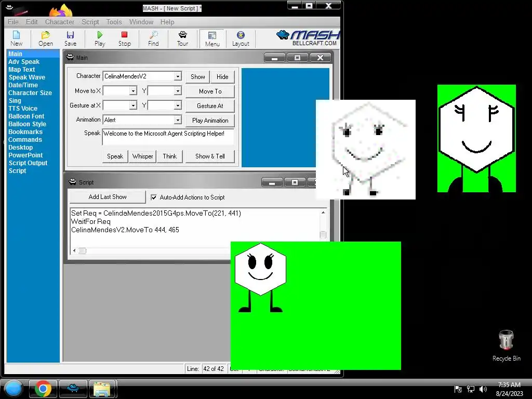Click the script vertical scrollbar up arrow
This screenshot has width=532, height=399.
pyautogui.click(x=323, y=212)
